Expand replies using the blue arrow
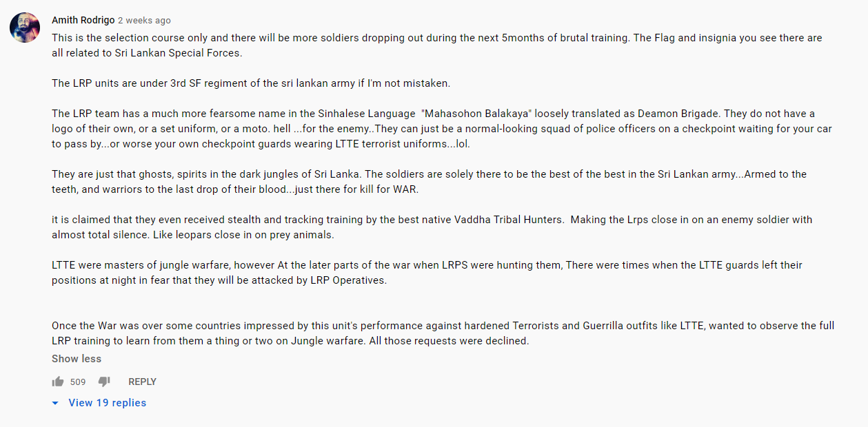The height and width of the screenshot is (427, 868). (56, 404)
